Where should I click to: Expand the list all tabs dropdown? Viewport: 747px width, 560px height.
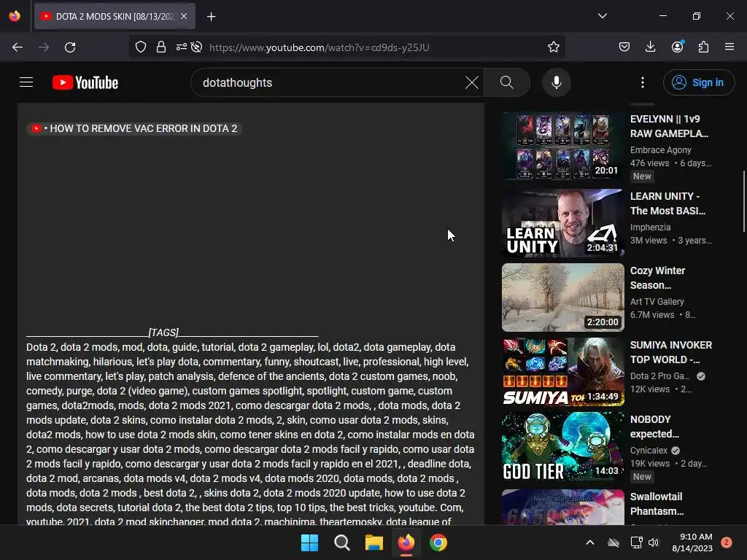[x=602, y=16]
